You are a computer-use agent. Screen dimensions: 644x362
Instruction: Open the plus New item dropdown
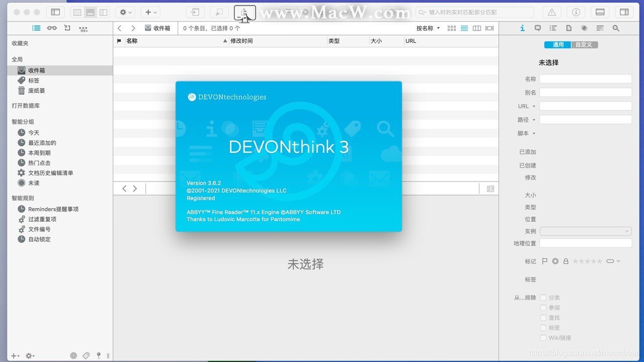pos(150,12)
